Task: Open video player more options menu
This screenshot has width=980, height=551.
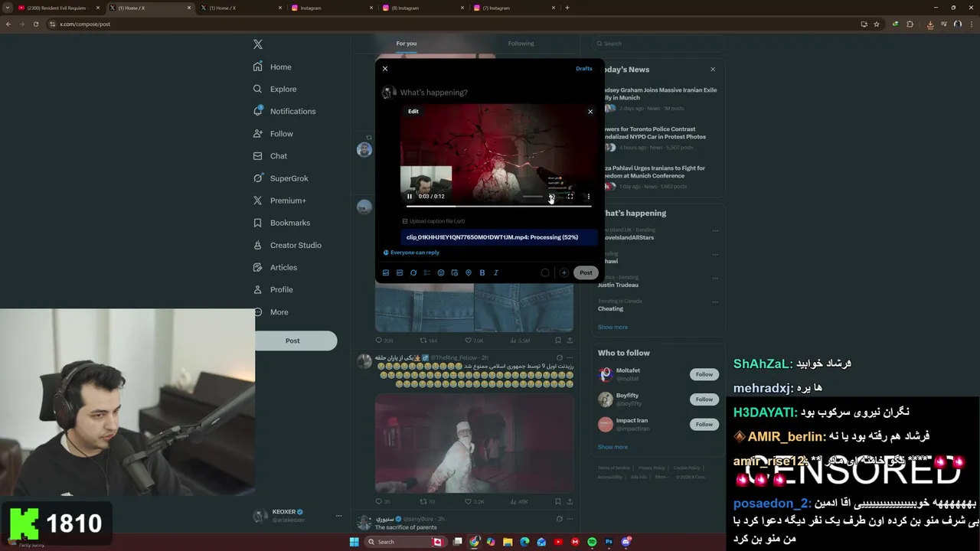Action: [589, 197]
